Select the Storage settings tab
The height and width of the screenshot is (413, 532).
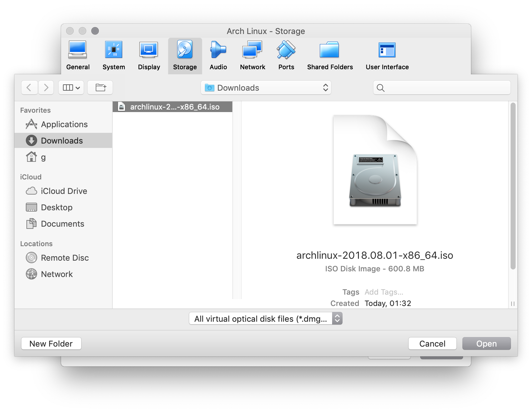[185, 56]
